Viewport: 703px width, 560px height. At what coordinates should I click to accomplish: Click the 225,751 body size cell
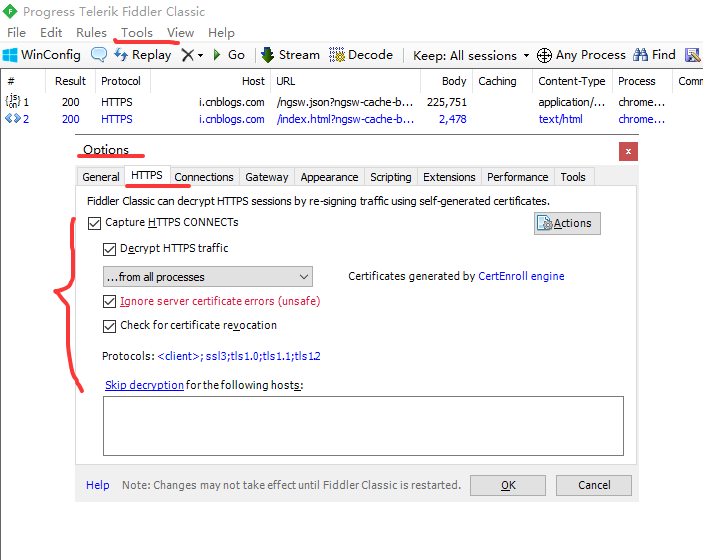point(447,102)
